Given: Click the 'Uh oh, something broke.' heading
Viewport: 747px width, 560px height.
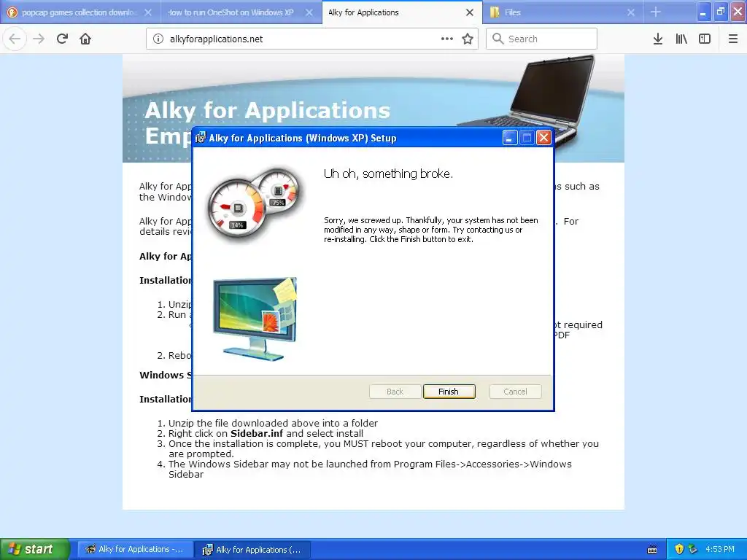Looking at the screenshot, I should click(388, 174).
